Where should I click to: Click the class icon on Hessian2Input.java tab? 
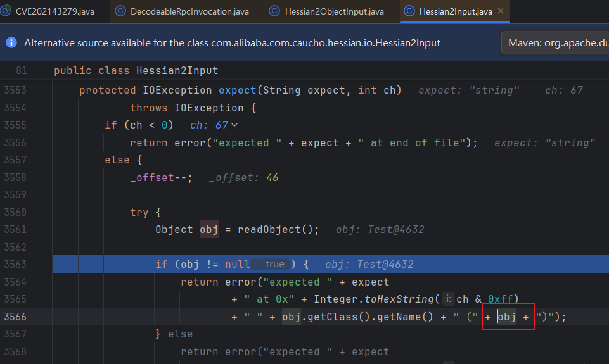[x=409, y=11]
